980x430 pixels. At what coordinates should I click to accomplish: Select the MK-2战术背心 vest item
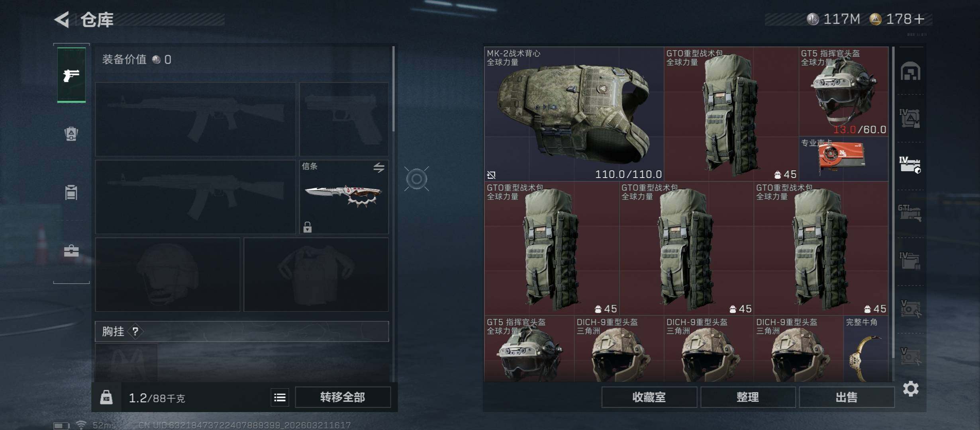click(574, 114)
